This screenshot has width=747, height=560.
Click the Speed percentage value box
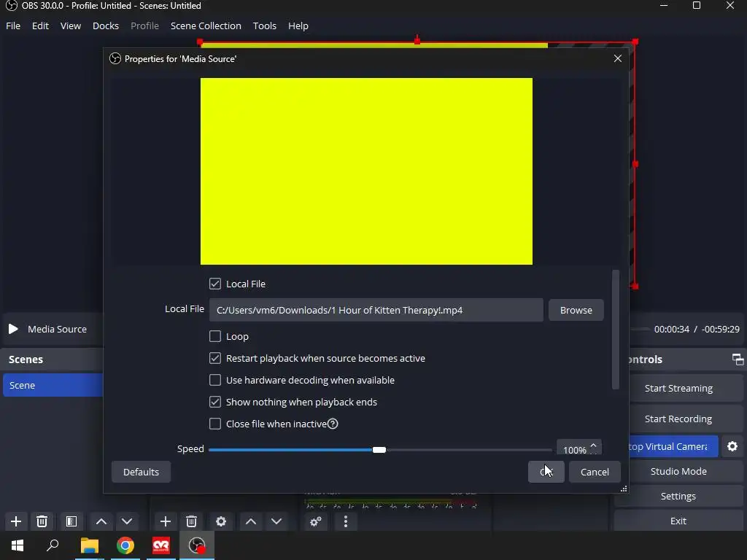[573, 449]
